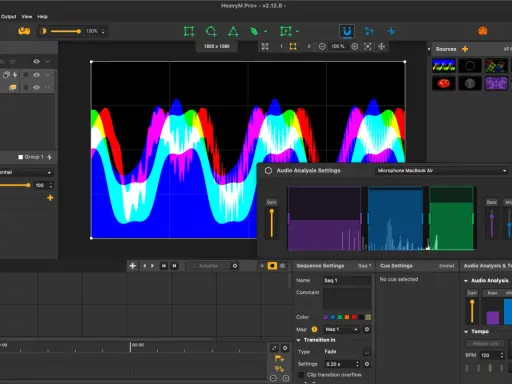The image size is (512, 384).
Task: Click the pan arrows icon in canvas toolbar
Action: click(x=381, y=46)
